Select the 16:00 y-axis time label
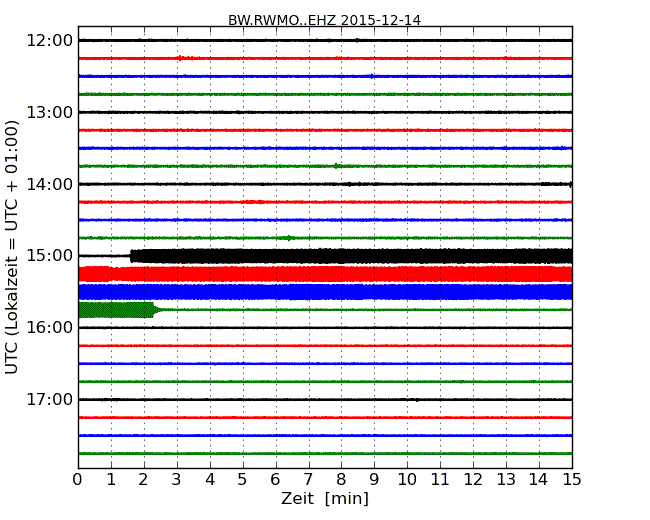Viewport: 650px width, 520px height. pyautogui.click(x=50, y=328)
